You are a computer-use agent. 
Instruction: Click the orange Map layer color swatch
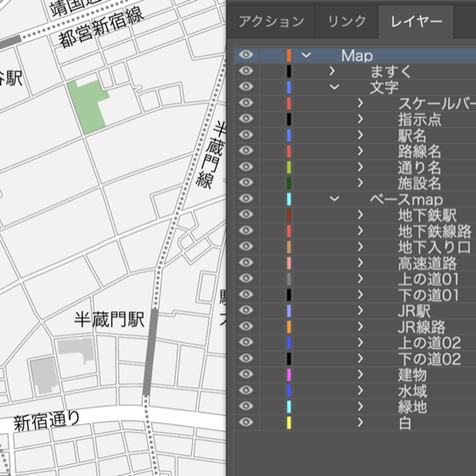[289, 55]
